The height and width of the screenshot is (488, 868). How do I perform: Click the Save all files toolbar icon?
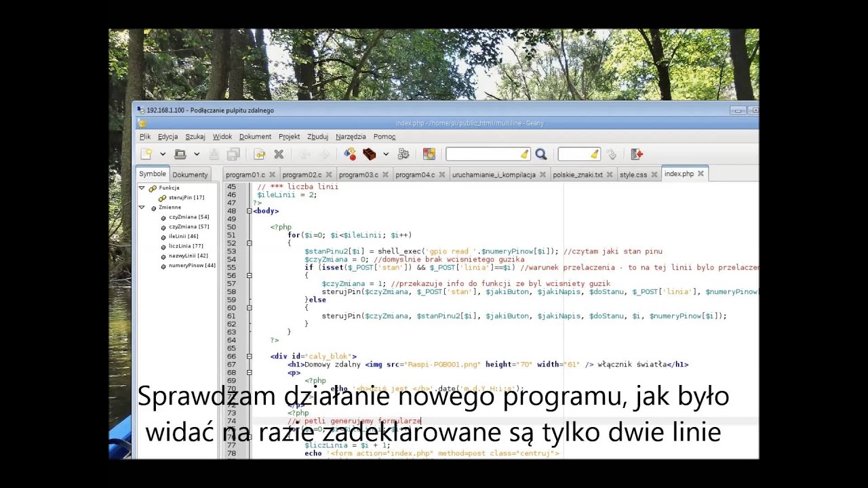click(233, 155)
